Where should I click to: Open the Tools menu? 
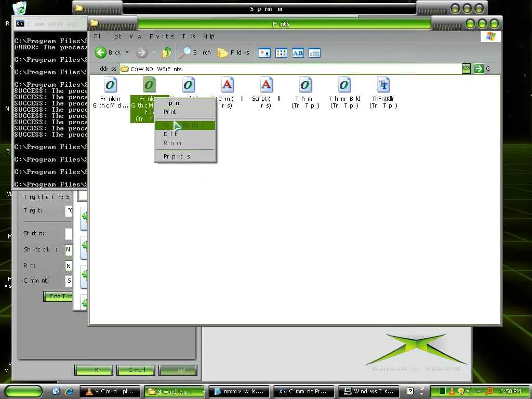pos(188,36)
